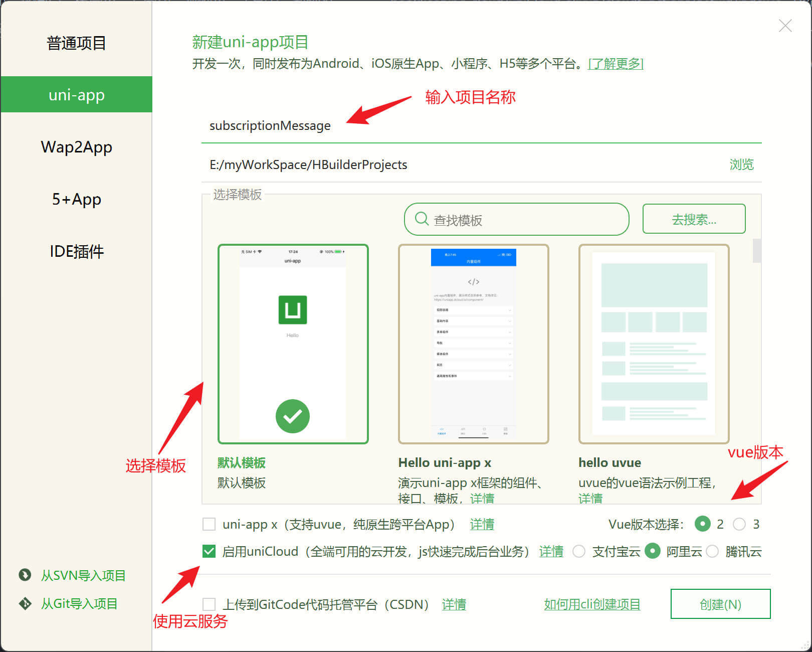Open the 如何用cli创建项目 link
Screen dimensions: 812x652
tap(592, 604)
